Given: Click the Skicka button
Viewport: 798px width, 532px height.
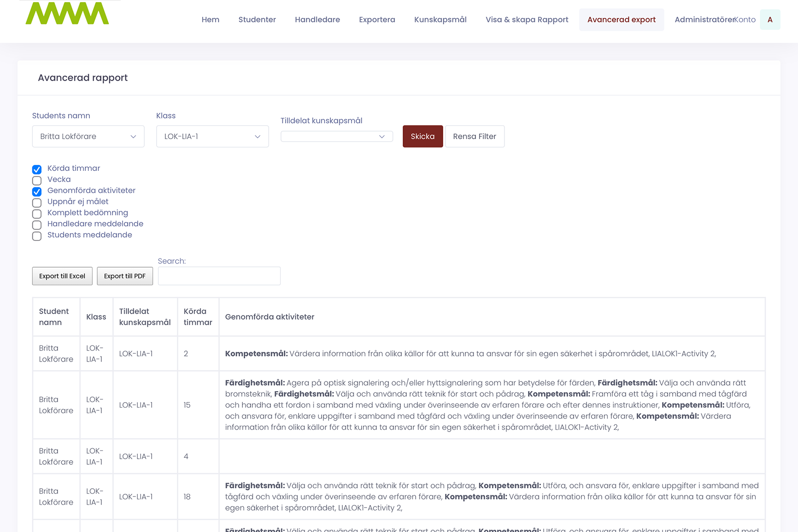Looking at the screenshot, I should 422,136.
